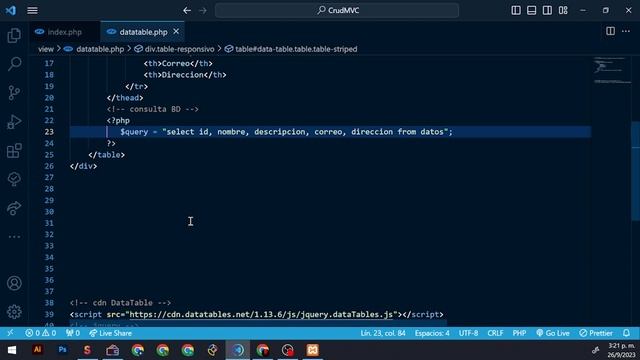The width and height of the screenshot is (640, 360).
Task: Click line number 23 in the gutter
Action: (49, 132)
